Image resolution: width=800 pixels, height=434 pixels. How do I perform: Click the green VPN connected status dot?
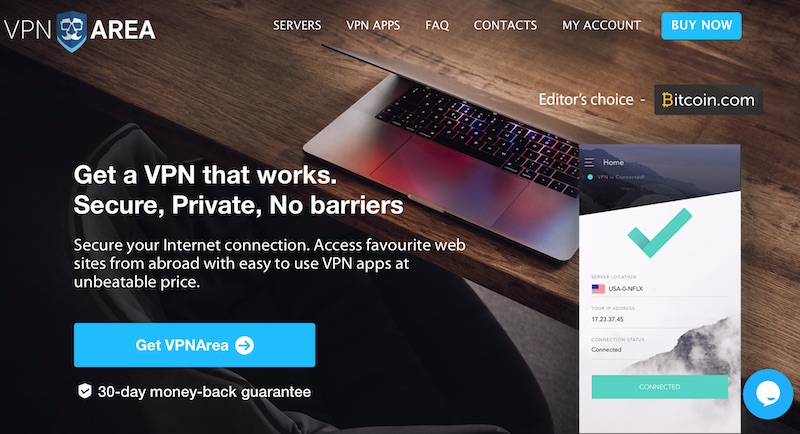(590, 177)
